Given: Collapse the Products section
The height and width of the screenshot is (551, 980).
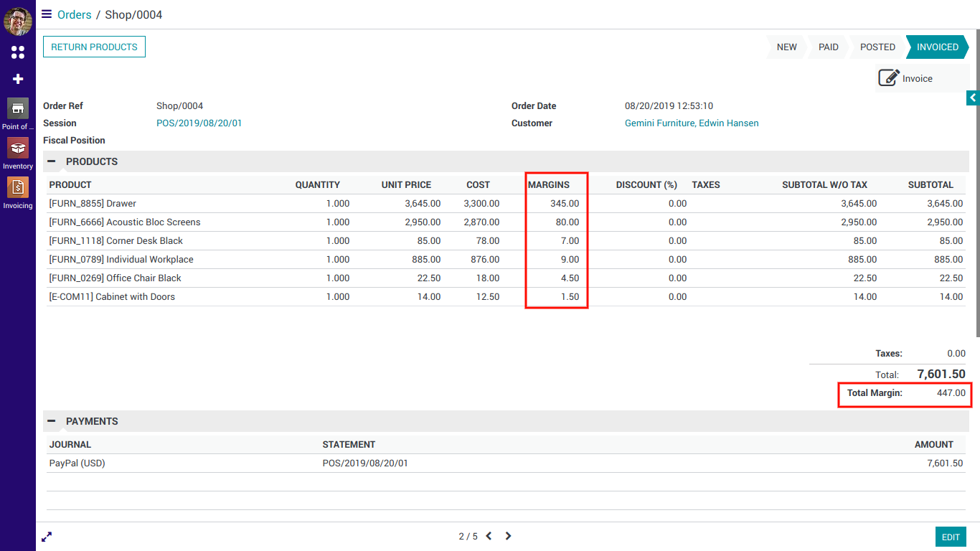Looking at the screenshot, I should 52,161.
